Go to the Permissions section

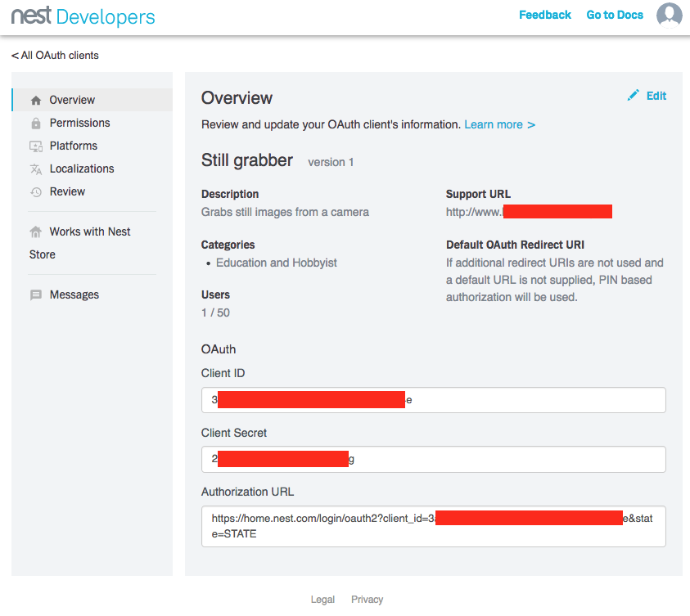click(92, 123)
